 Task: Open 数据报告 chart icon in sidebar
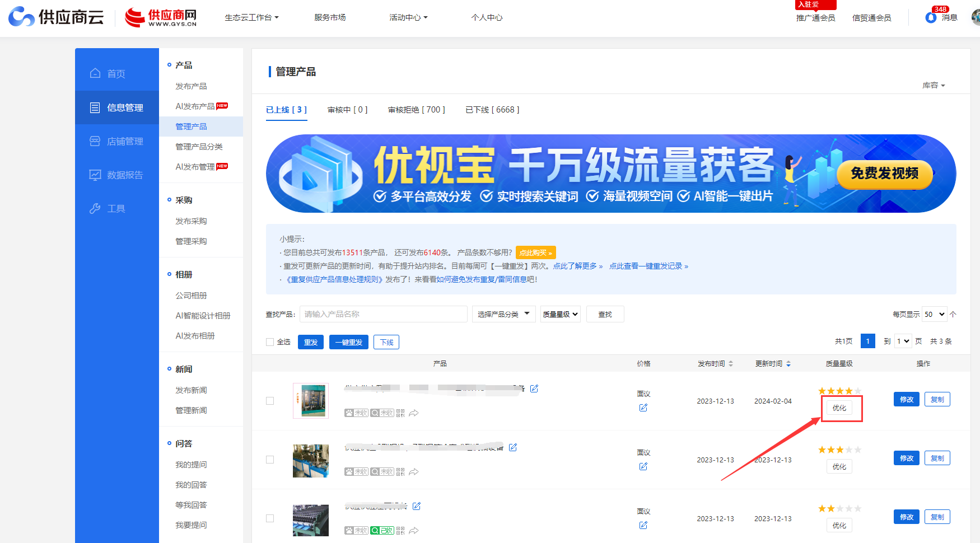[95, 175]
